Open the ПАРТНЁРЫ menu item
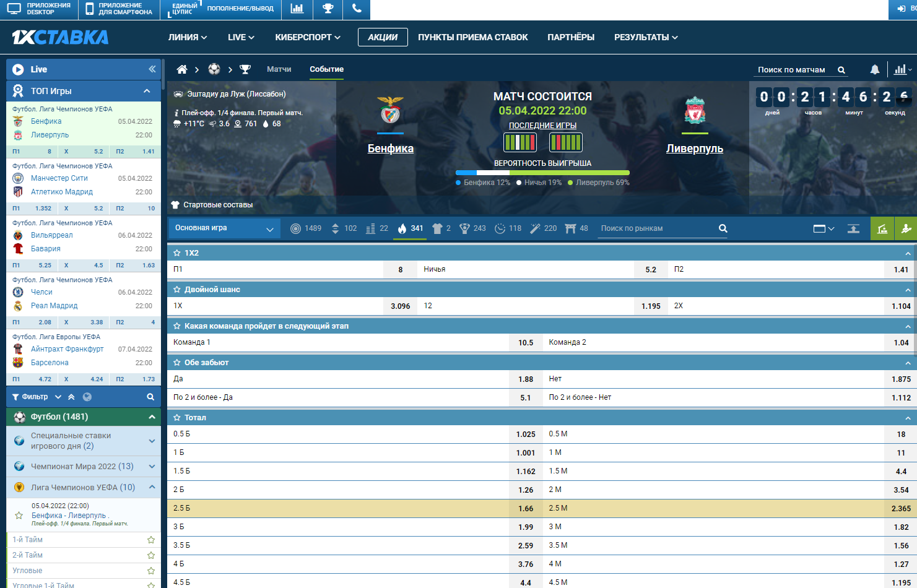Screen dimensions: 917x588 (x=571, y=37)
